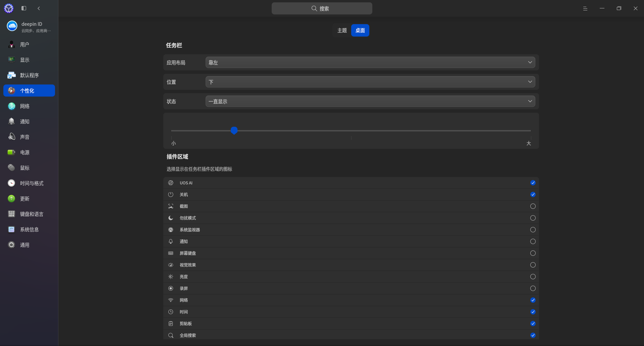Viewport: 644px width, 346px height.
Task: Open 默认程序 default programs section
Action: [x=29, y=75]
